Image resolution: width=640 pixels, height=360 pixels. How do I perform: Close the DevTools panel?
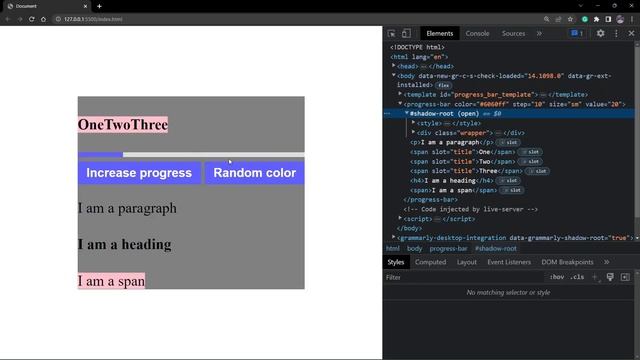tap(631, 33)
